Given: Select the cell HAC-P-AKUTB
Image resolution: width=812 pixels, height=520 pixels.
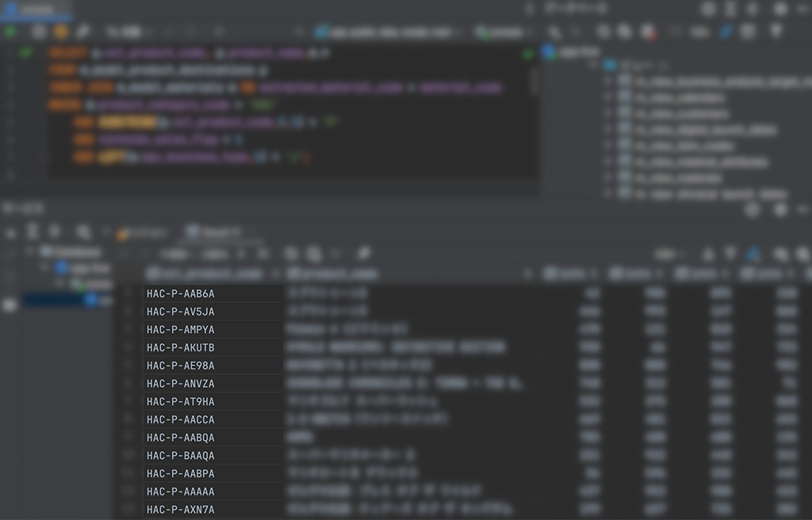Looking at the screenshot, I should point(181,347).
